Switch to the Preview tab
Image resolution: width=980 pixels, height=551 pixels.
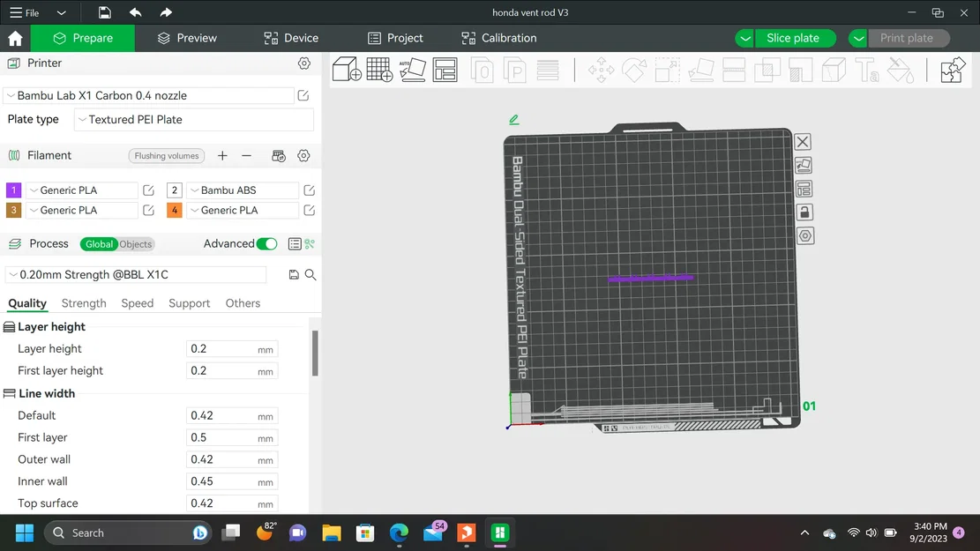click(187, 38)
